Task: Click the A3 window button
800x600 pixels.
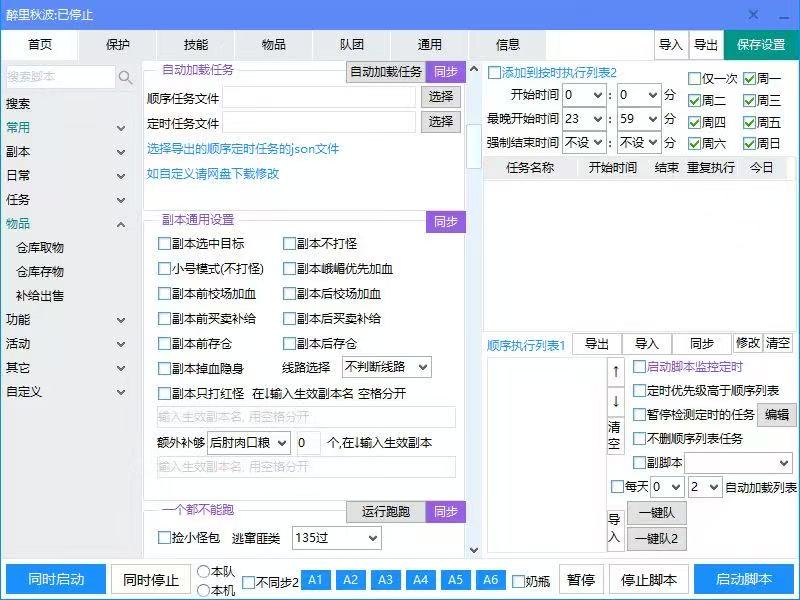Action: tap(385, 580)
